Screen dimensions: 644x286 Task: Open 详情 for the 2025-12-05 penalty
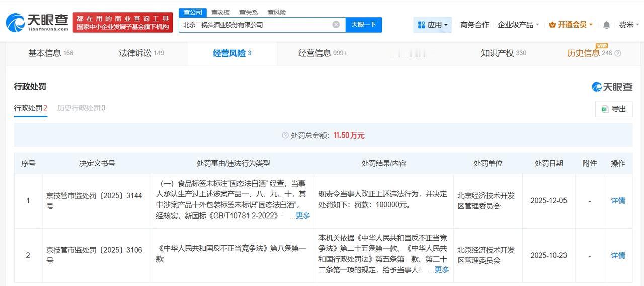[618, 201]
